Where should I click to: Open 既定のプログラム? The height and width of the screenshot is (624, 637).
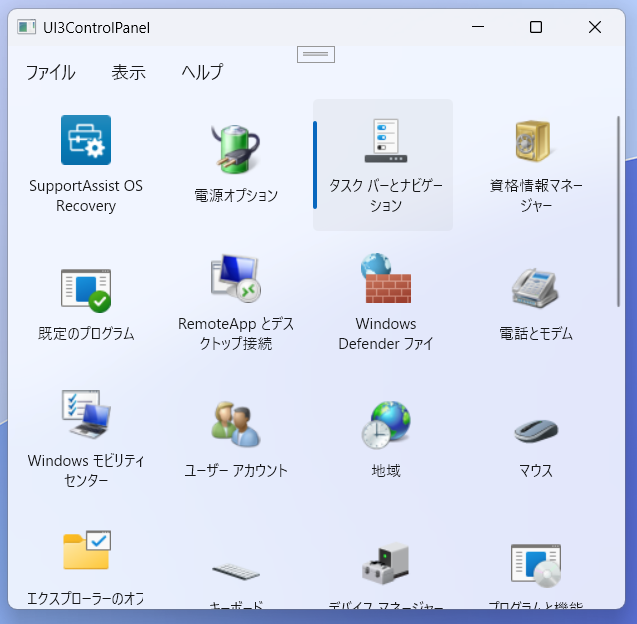pos(86,288)
